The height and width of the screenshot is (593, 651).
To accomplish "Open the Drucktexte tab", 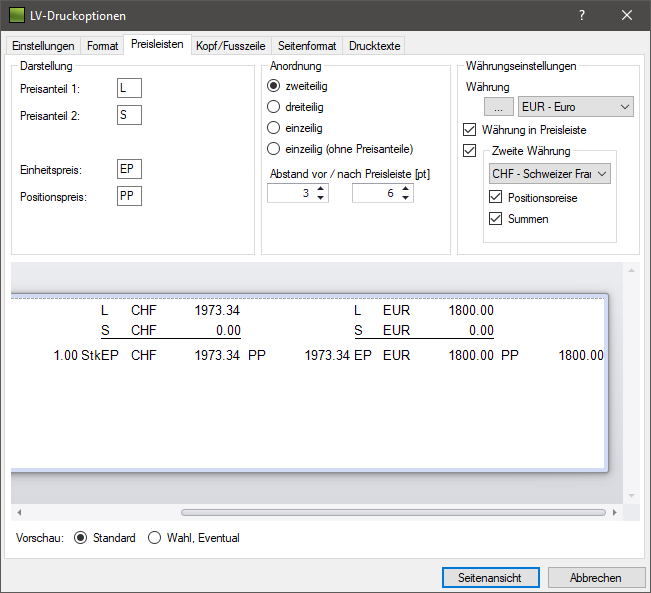I will click(x=374, y=46).
